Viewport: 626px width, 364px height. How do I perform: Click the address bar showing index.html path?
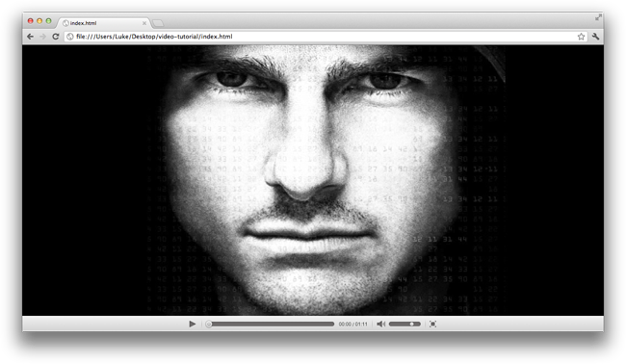point(326,37)
